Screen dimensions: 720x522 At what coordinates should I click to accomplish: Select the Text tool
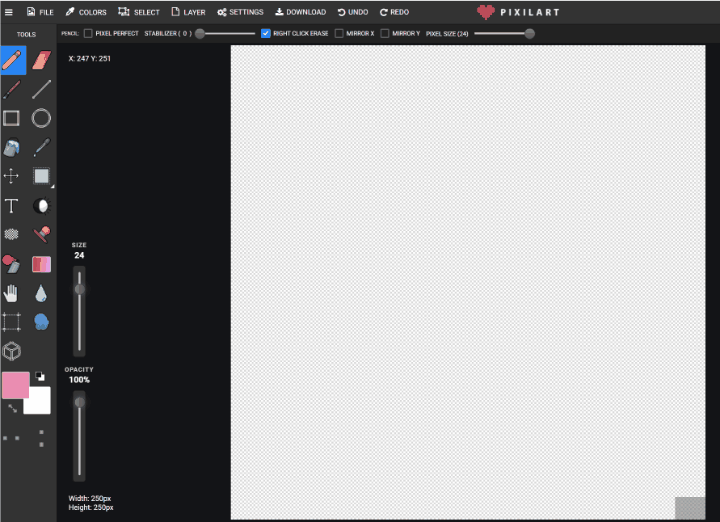tap(11, 206)
